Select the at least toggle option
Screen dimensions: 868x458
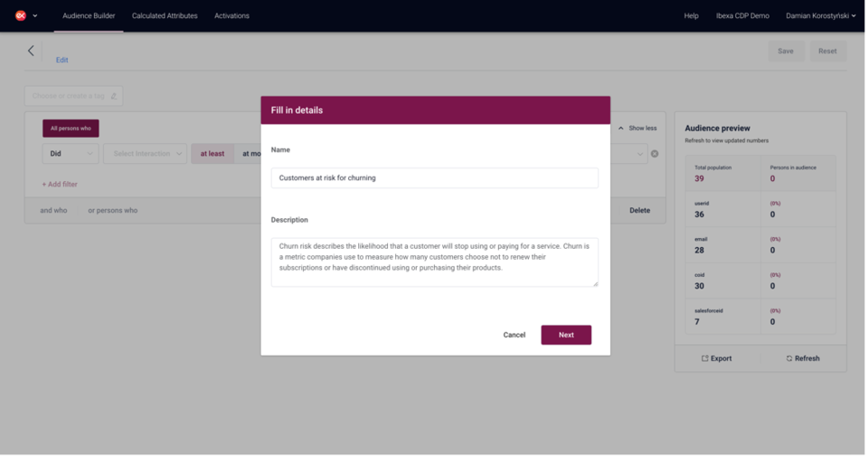point(212,154)
